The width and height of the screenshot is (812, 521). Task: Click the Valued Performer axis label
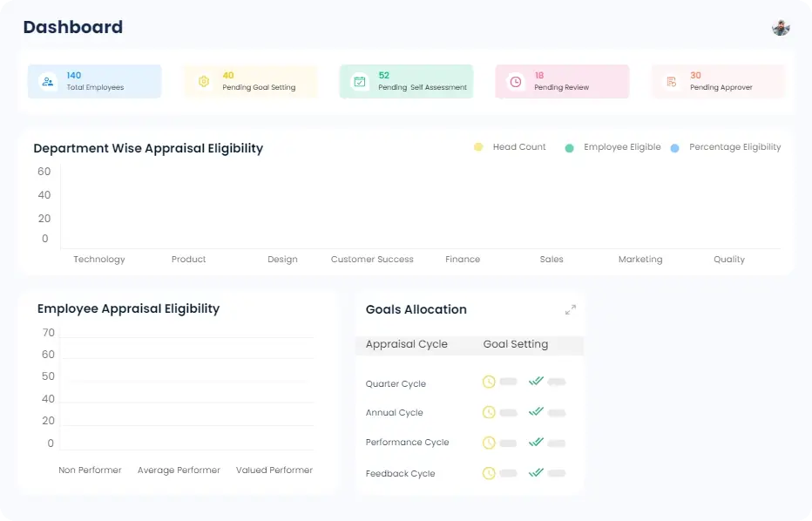274,470
